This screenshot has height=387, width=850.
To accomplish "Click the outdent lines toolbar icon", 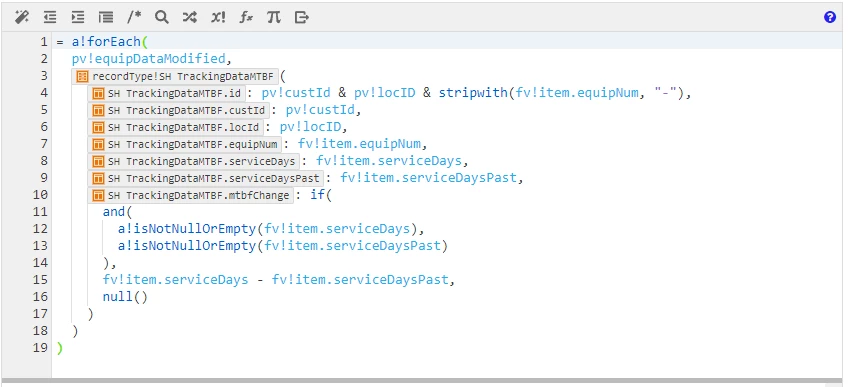I will 50,17.
